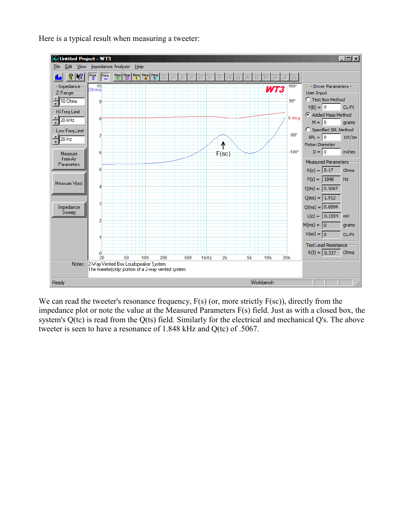
Task: Click the WT3 window title bar icon
Action: coord(55,59)
